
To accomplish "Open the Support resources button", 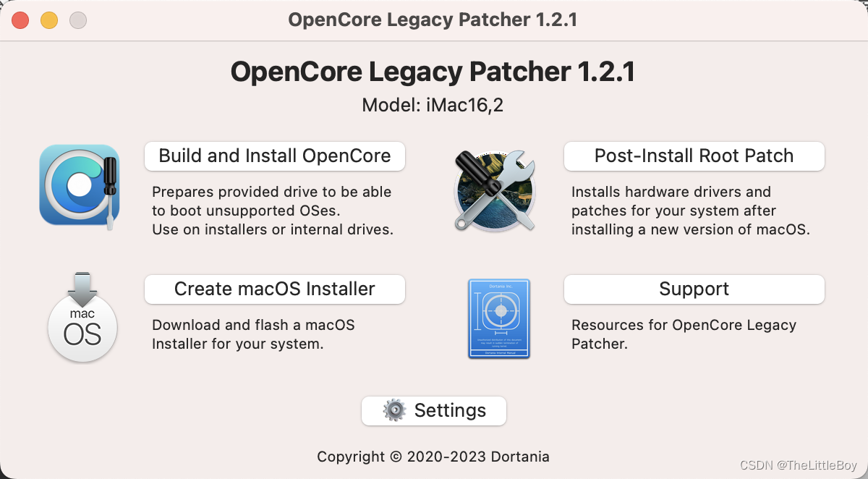I will click(694, 289).
